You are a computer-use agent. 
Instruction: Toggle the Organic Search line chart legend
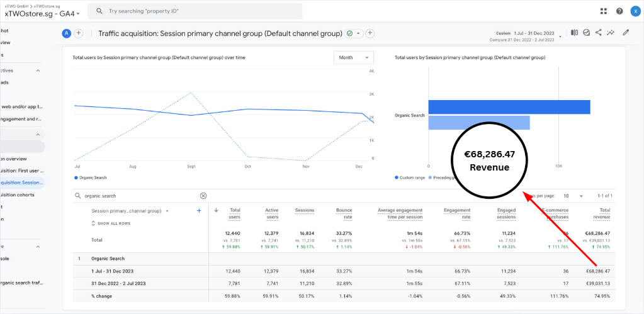point(91,178)
